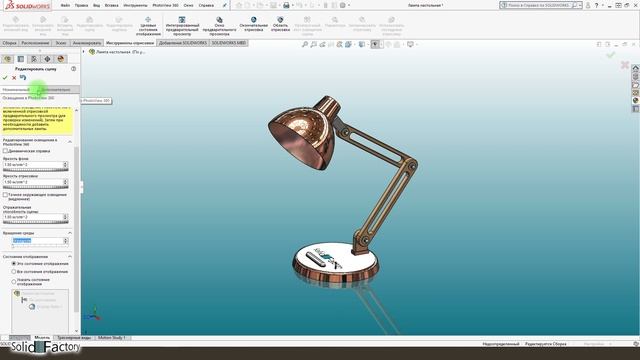This screenshot has height=360, width=640.
Task: Open FeatureManager design tree panel tab
Action: pos(7,59)
